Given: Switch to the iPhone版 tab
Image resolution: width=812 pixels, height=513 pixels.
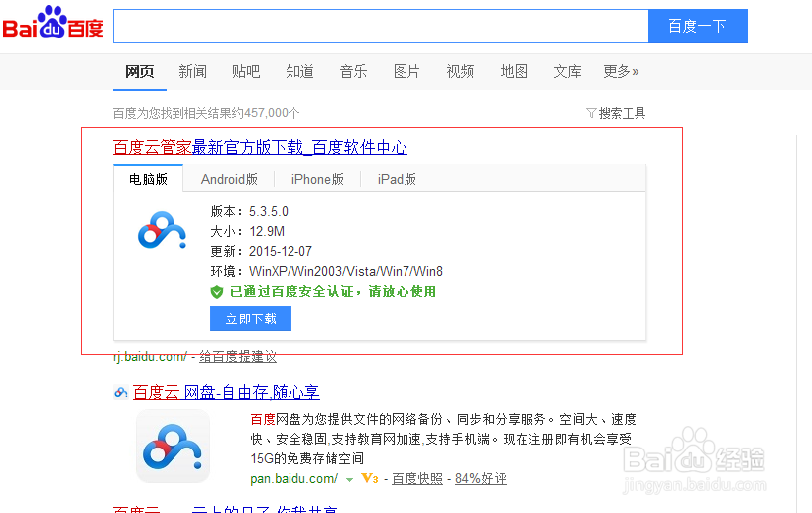Looking at the screenshot, I should tap(317, 179).
